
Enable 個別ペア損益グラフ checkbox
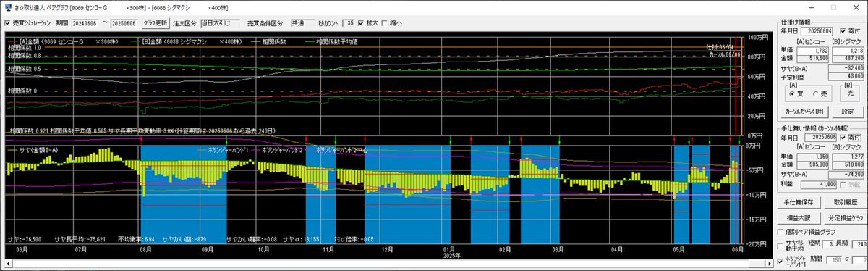(780, 232)
